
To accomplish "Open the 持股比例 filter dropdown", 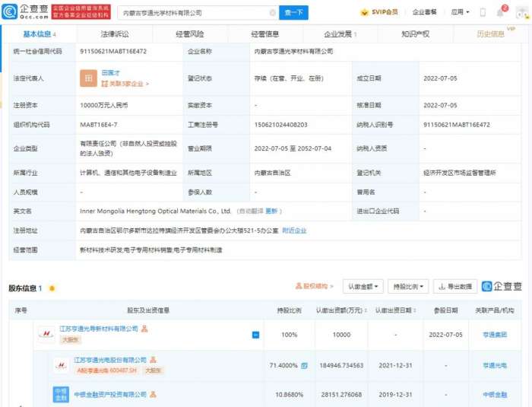I will tap(408, 286).
